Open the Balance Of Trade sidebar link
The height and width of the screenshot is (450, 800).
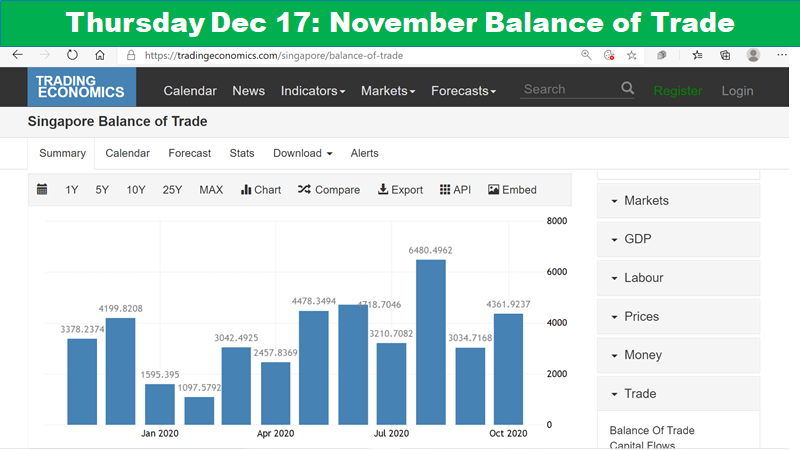(x=652, y=430)
